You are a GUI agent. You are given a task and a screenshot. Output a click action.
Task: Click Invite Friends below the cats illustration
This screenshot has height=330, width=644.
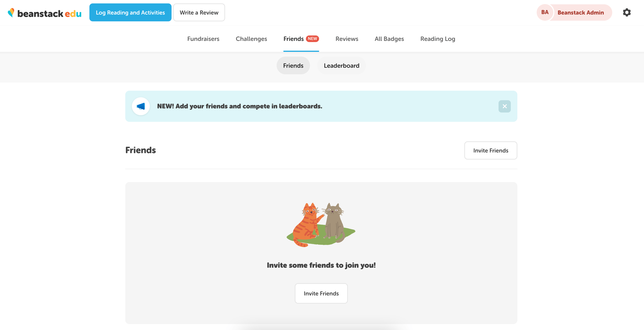click(321, 293)
